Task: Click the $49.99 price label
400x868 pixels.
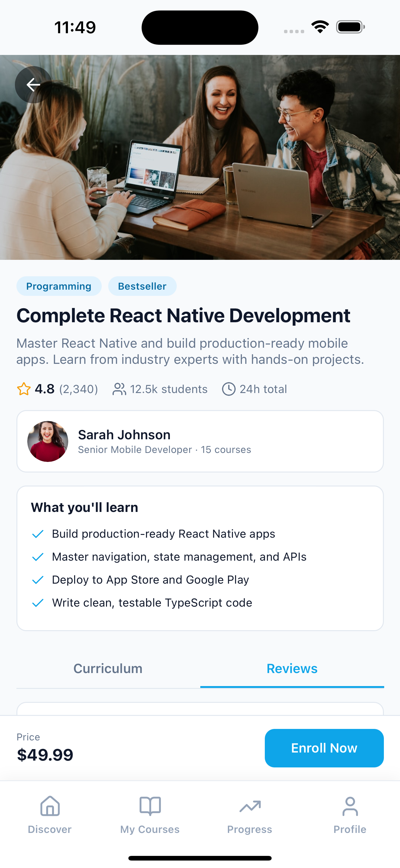Action: [x=45, y=755]
